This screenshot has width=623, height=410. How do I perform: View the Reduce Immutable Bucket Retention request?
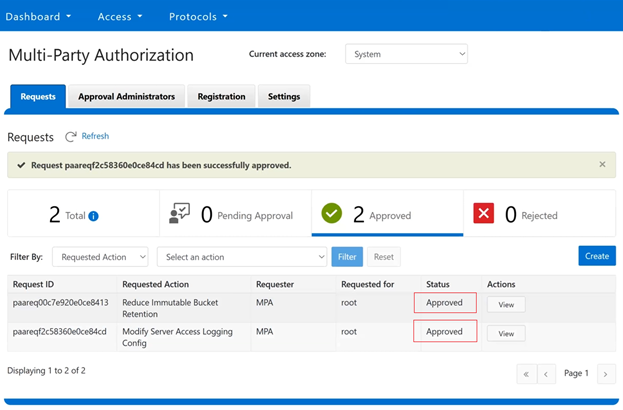click(506, 304)
